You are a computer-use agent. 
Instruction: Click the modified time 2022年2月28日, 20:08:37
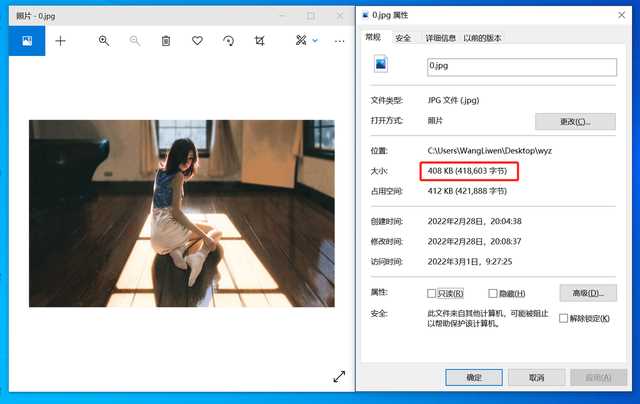coord(474,241)
